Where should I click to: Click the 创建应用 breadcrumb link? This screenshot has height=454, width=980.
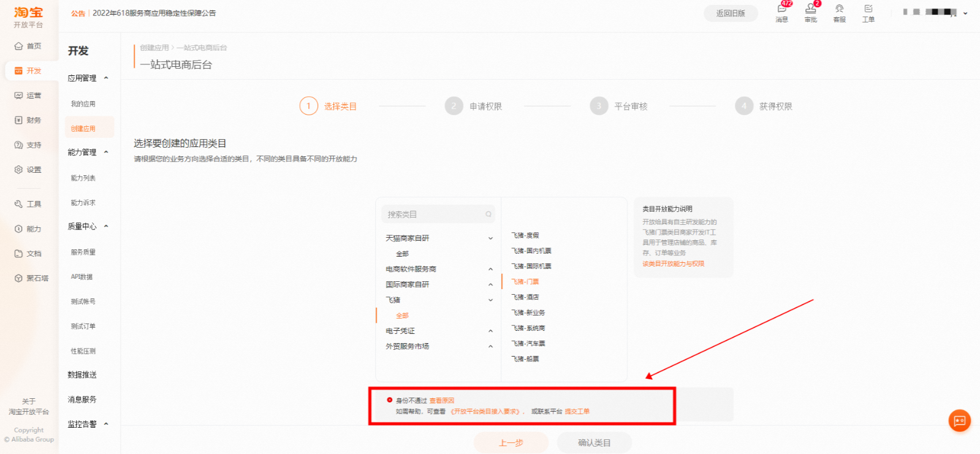(x=154, y=48)
